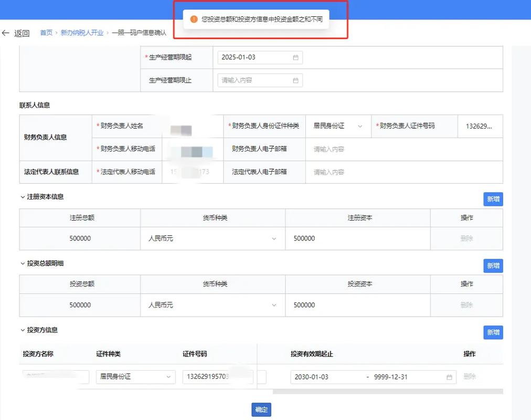This screenshot has height=420, width=531.
Task: Collapse the 投资总额明细 section
Action: (22, 265)
